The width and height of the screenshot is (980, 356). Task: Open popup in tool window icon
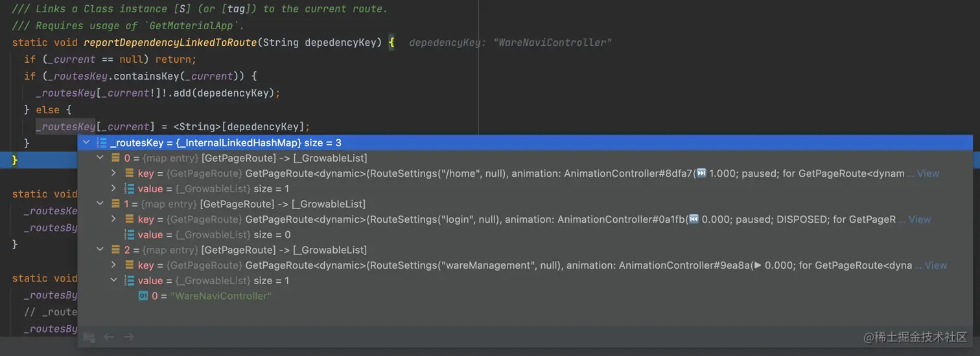tap(89, 337)
